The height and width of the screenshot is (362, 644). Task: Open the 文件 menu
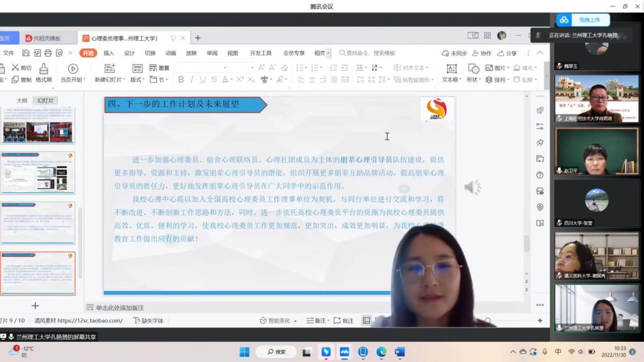click(x=8, y=53)
